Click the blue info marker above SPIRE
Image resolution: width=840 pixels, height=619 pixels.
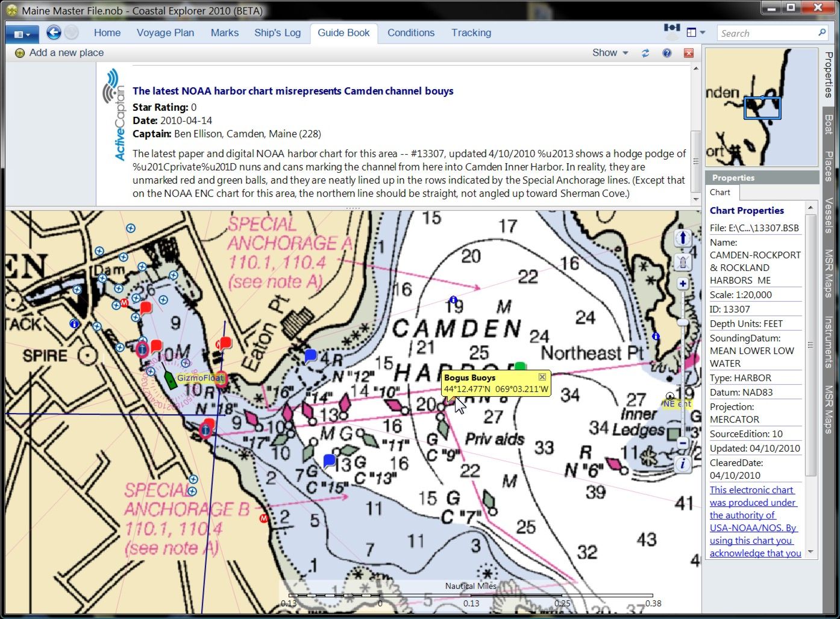click(74, 324)
